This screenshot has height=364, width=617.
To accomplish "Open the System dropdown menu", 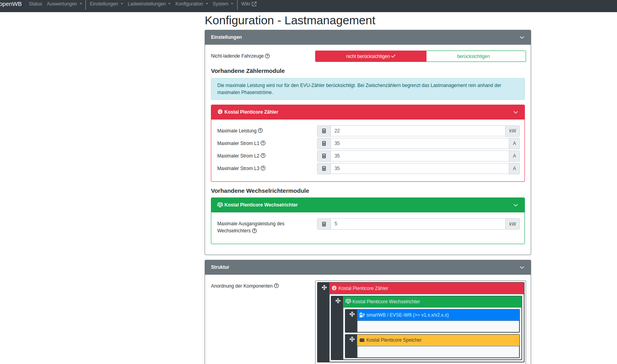I will 223,4.
